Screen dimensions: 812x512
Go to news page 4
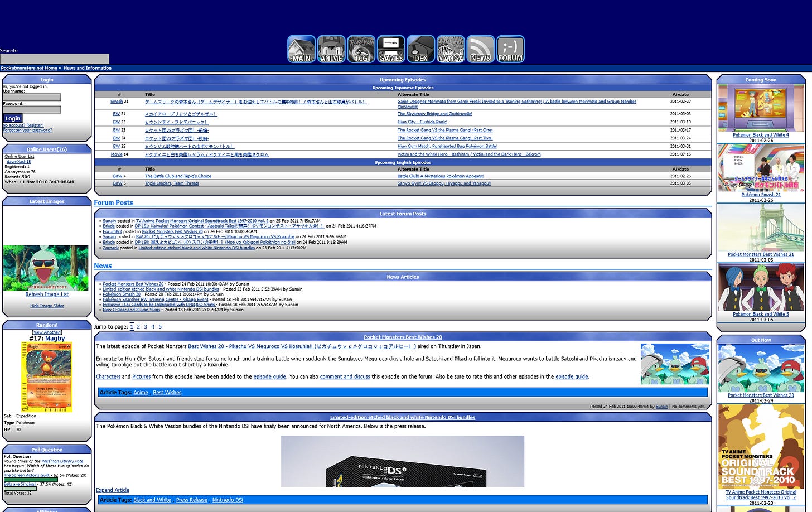(x=153, y=327)
